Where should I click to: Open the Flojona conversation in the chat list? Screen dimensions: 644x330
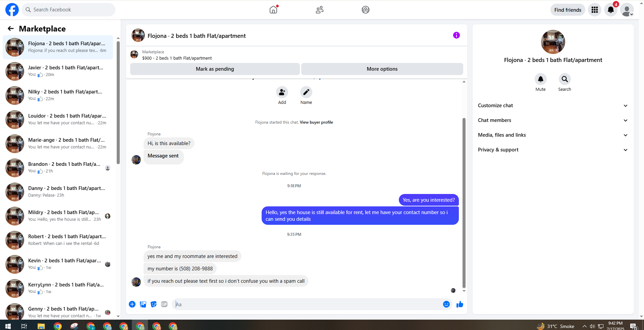[58, 47]
